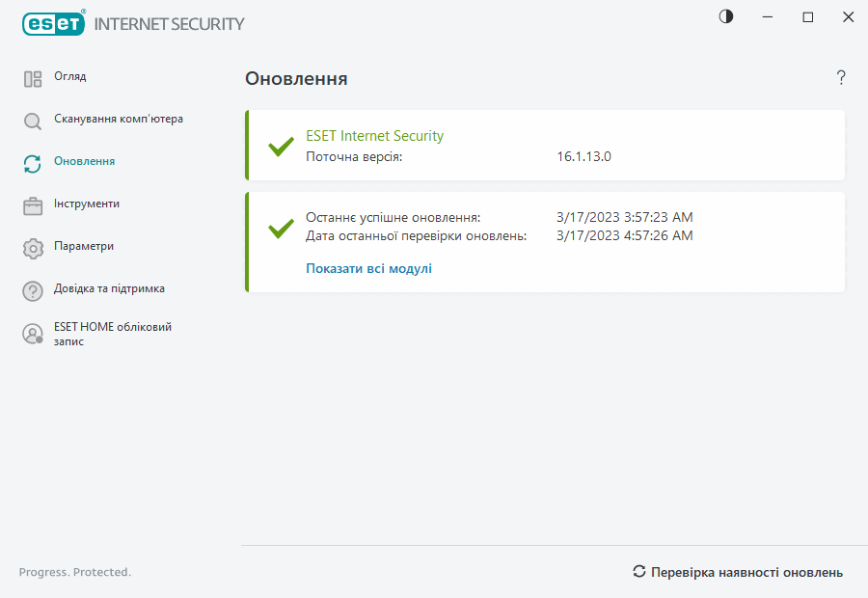The image size is (868, 598).
Task: Toggle the dark/light contrast mode icon
Action: point(726,17)
